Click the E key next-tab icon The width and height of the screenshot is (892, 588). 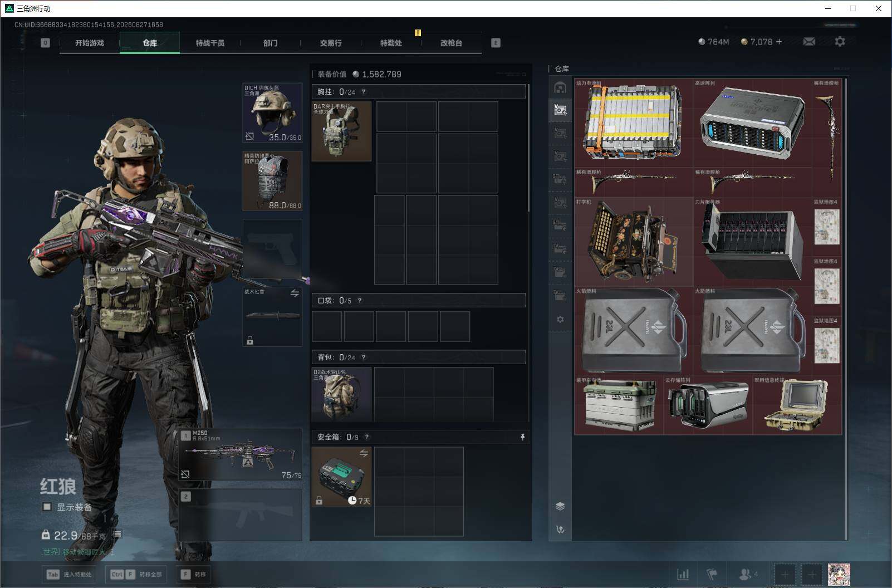496,43
